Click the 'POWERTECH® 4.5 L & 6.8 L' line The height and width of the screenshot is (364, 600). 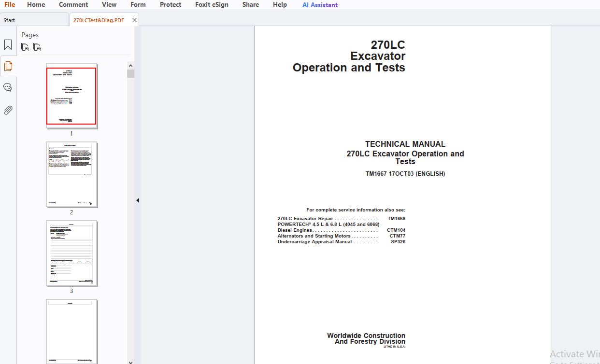coord(329,224)
